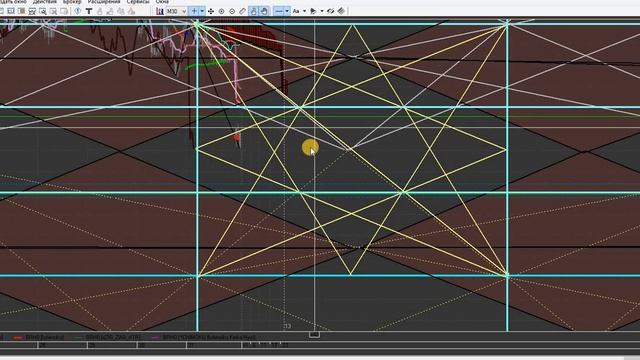Click the play-shaped arrow toolbar icon
The width and height of the screenshot is (640, 360).
pyautogui.click(x=313, y=11)
